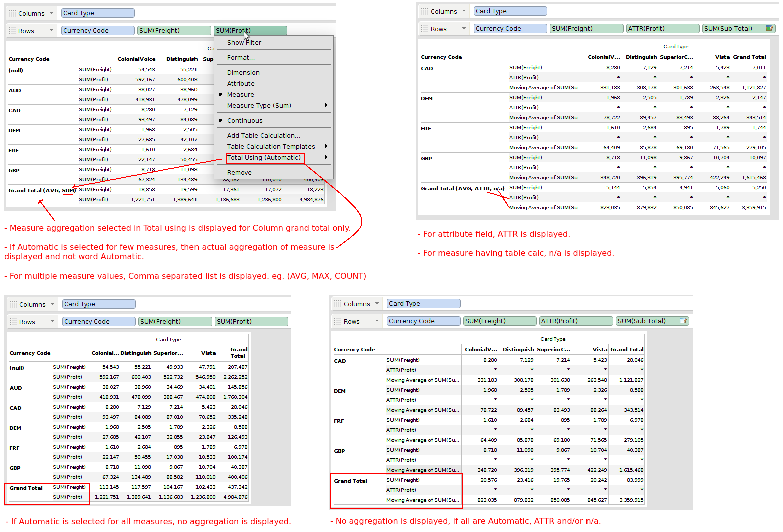Click the cell value '17,361'
The image size is (783, 532).
point(231,190)
